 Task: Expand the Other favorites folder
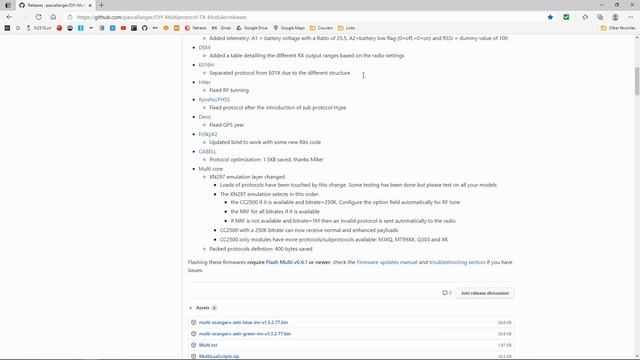618,28
